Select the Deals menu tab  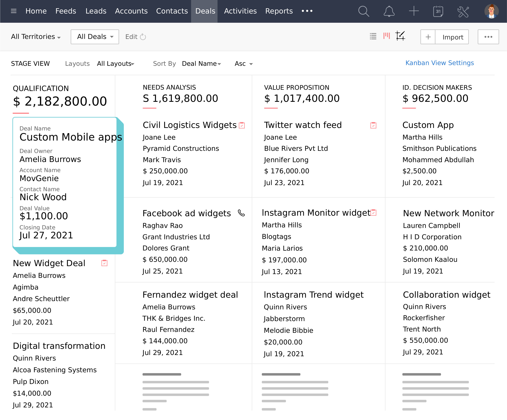pyautogui.click(x=205, y=11)
